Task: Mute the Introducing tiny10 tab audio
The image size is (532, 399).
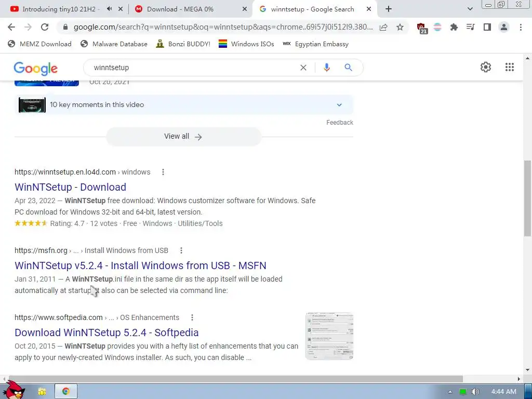Action: (109, 9)
